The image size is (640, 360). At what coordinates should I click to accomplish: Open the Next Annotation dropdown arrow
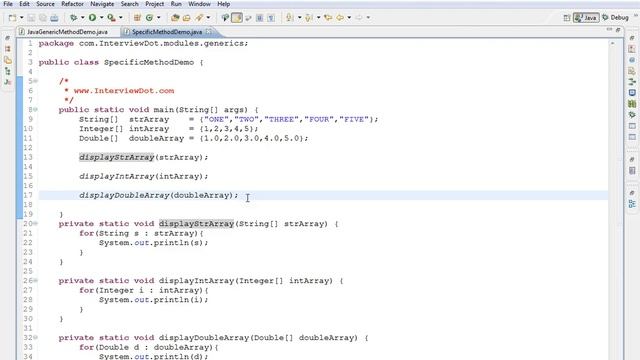click(299, 18)
